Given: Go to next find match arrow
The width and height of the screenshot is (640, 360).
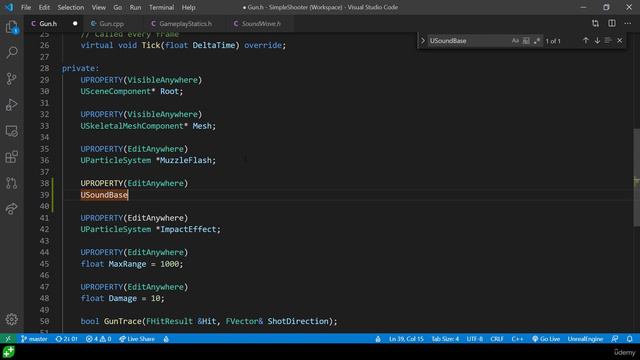Looking at the screenshot, I should coord(597,41).
